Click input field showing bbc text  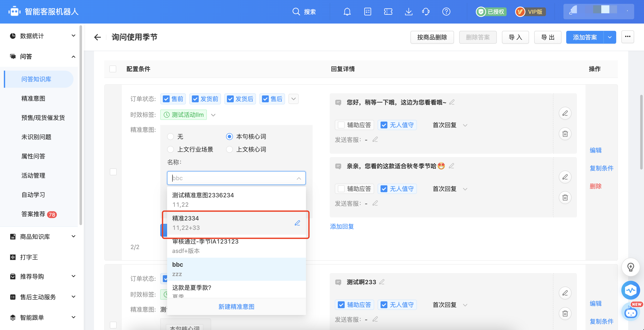236,178
